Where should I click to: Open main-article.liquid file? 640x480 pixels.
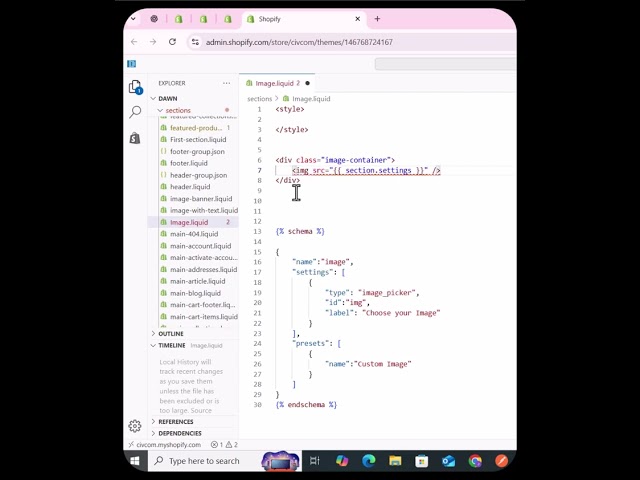tap(198, 281)
